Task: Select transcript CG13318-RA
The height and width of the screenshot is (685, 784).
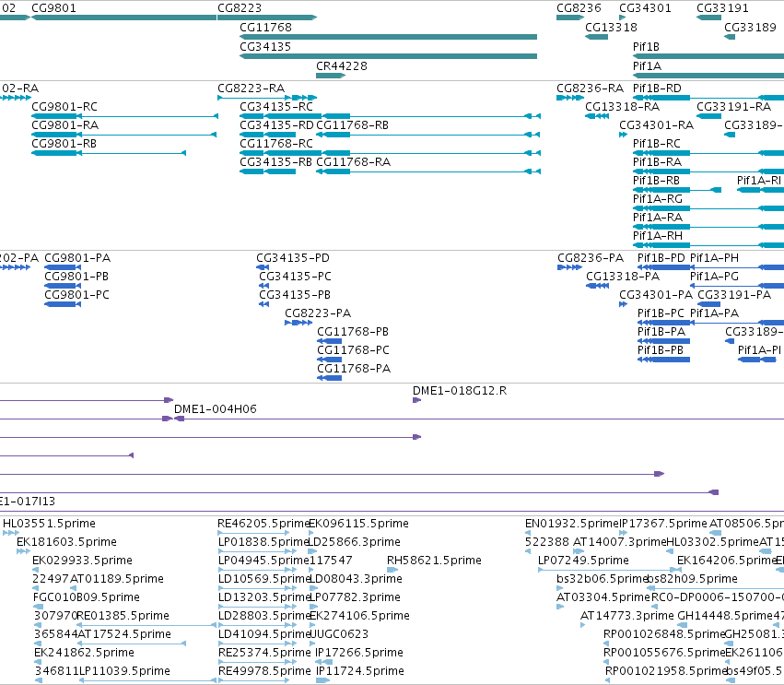Action: [x=622, y=107]
